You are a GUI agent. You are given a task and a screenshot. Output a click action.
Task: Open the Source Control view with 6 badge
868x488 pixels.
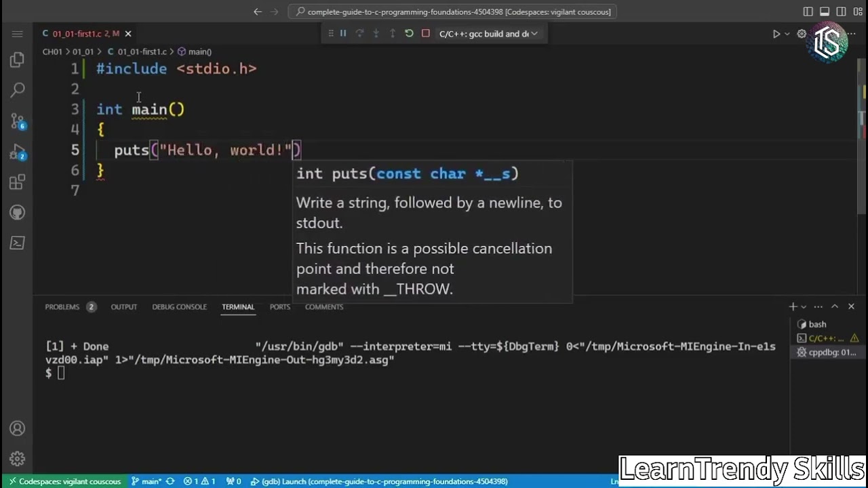point(18,121)
